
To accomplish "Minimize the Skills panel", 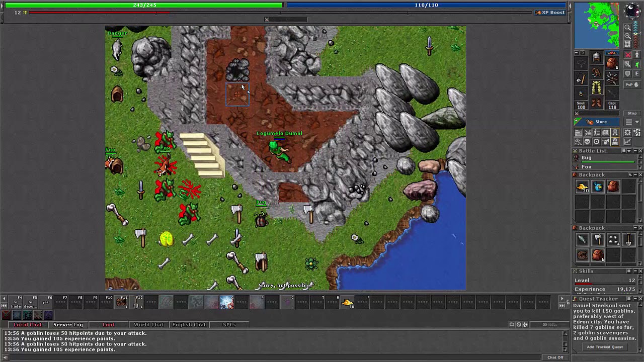I will click(635, 271).
